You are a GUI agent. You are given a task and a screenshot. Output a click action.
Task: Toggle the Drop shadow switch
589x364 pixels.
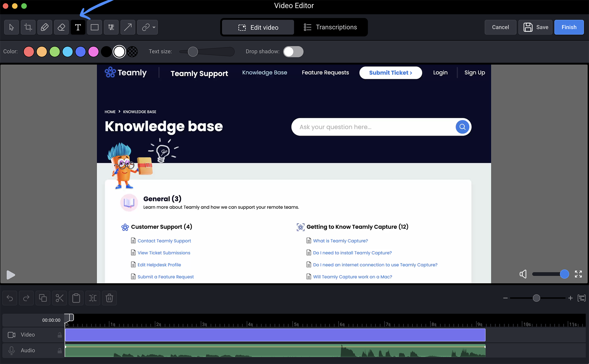[x=293, y=52]
